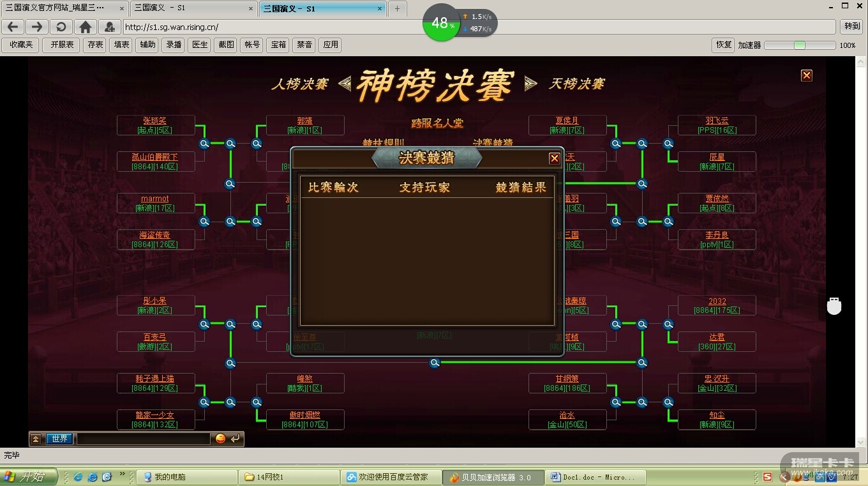Switch to the 14网校1 folder in taskbar
Image resolution: width=868 pixels, height=486 pixels.
288,477
